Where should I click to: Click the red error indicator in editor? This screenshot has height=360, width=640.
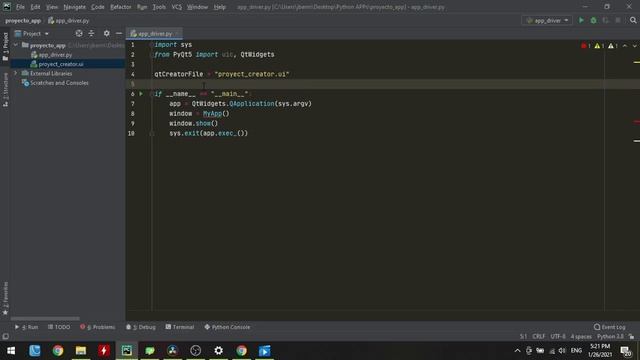(586, 46)
